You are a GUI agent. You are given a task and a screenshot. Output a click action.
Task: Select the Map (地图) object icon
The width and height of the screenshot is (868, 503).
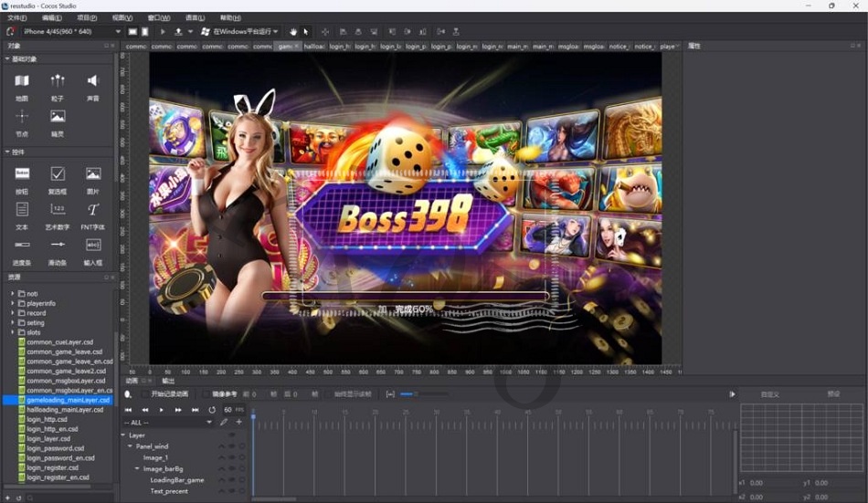pos(22,81)
